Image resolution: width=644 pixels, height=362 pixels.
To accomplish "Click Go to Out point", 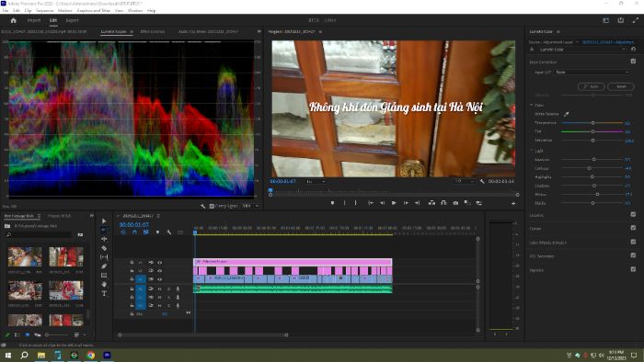I will 418,203.
